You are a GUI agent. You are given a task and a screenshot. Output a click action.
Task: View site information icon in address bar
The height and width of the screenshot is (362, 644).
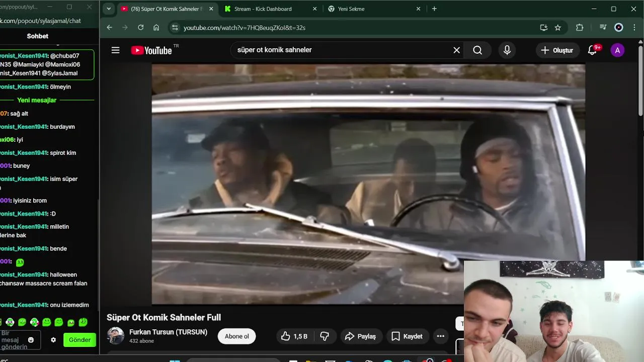tap(174, 28)
